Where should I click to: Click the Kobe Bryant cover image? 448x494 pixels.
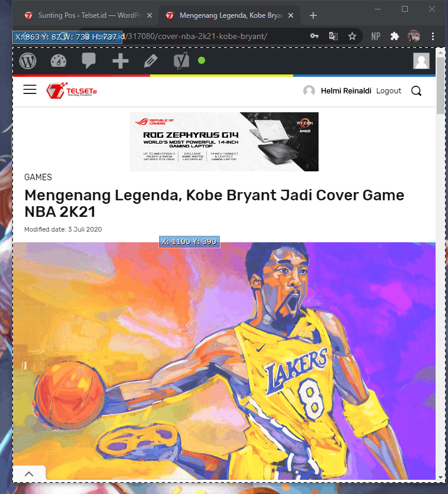point(224,361)
